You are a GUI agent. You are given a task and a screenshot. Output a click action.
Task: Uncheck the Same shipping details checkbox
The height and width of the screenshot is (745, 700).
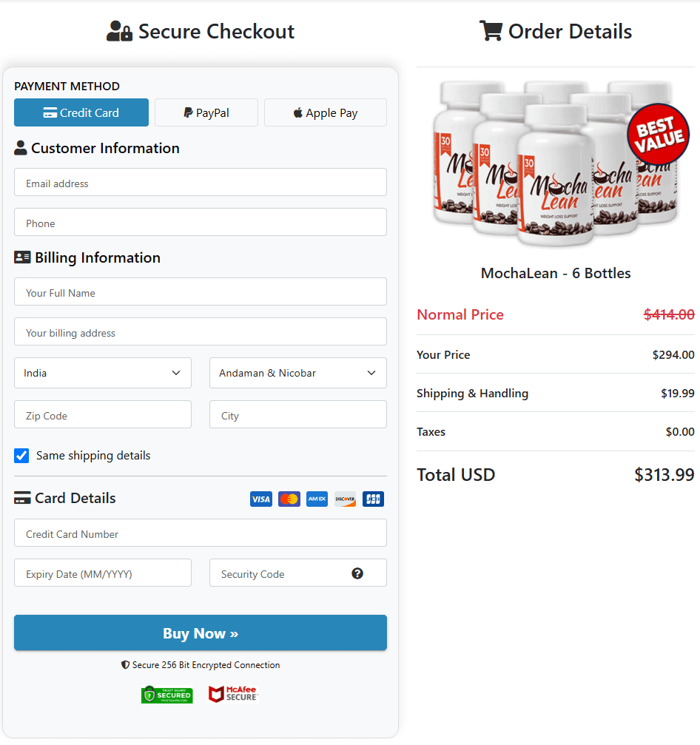tap(20, 456)
